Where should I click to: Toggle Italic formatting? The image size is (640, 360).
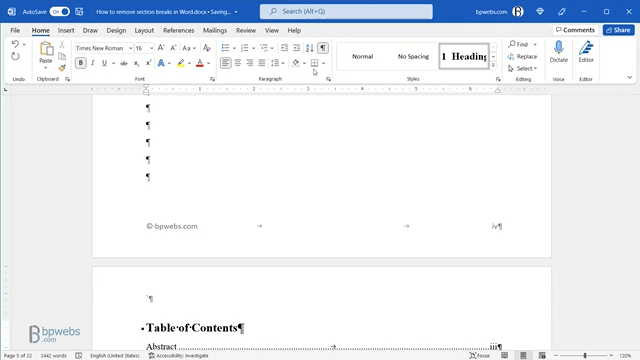coord(93,63)
